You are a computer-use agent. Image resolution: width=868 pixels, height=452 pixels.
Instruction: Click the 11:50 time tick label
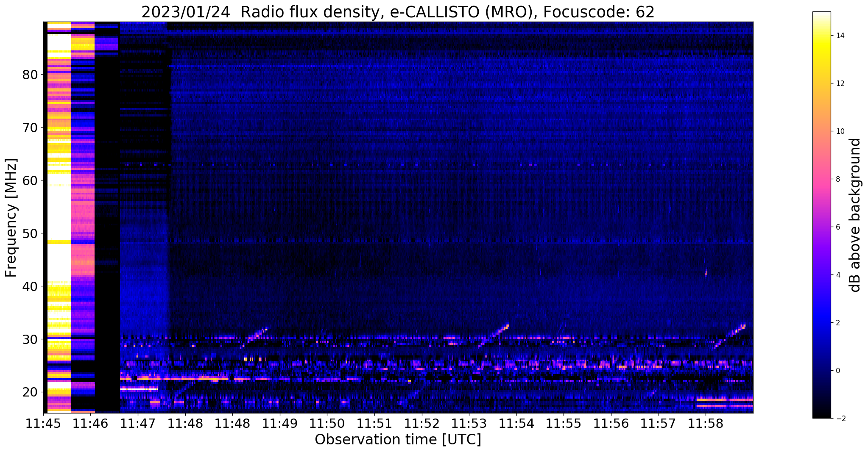[327, 423]
